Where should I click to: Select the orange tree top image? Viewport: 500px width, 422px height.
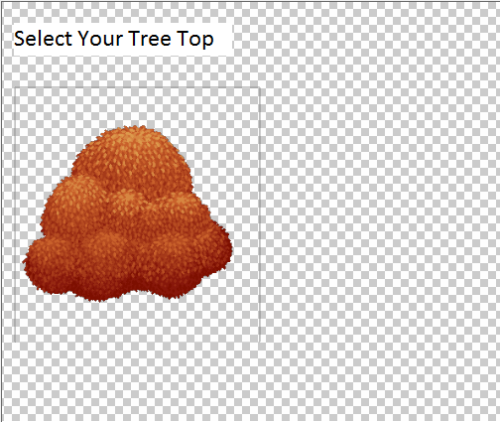tap(128, 213)
